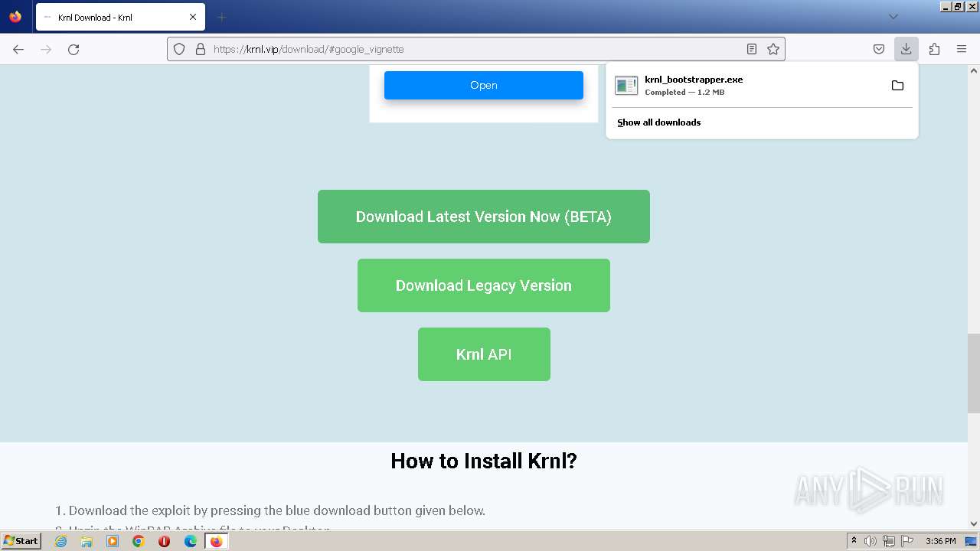Image resolution: width=980 pixels, height=551 pixels.
Task: Select the How to Install Krnl? heading
Action: click(484, 461)
